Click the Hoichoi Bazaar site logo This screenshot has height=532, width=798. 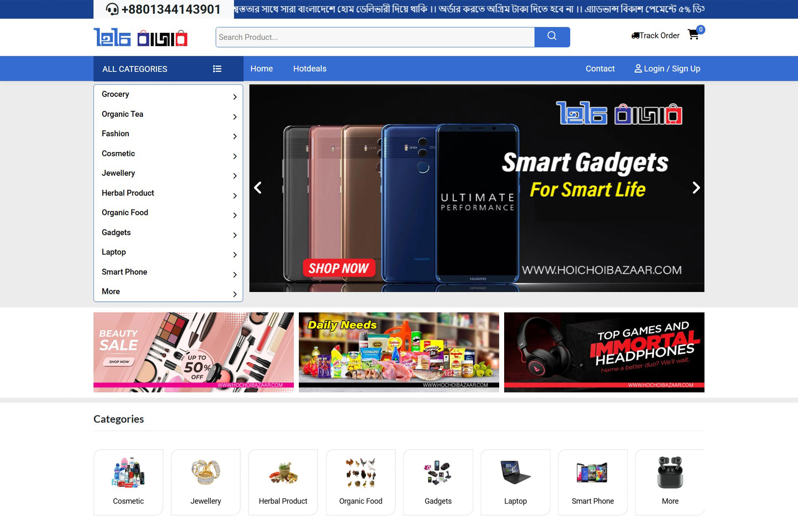click(140, 37)
